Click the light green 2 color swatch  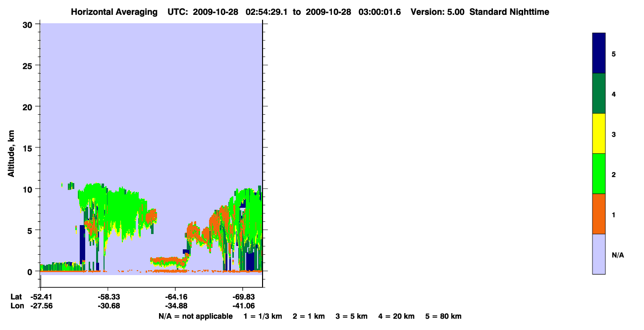(599, 174)
